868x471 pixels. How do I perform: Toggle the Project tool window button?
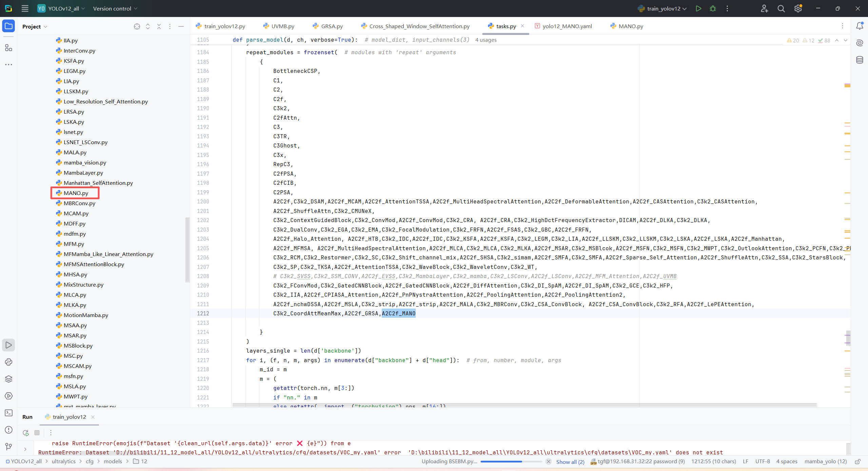click(8, 26)
